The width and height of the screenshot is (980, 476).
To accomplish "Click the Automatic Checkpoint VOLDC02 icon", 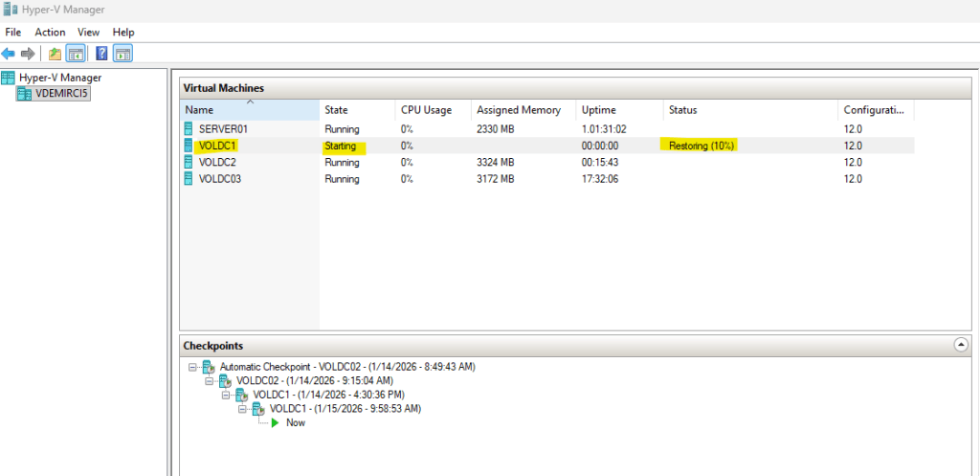I will [x=208, y=367].
